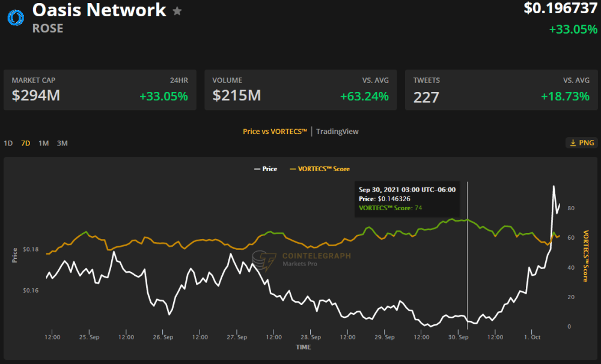Click the current price $0.196737

(560, 8)
